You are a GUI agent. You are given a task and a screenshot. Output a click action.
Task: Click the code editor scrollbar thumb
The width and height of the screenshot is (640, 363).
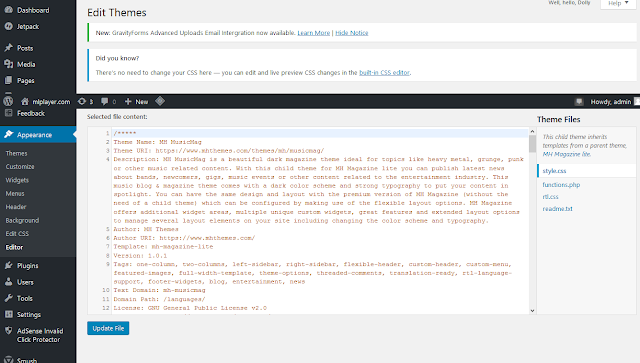click(532, 144)
